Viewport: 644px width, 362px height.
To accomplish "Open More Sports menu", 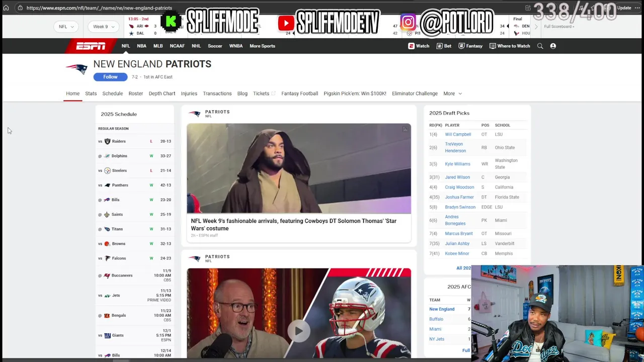I will (262, 46).
